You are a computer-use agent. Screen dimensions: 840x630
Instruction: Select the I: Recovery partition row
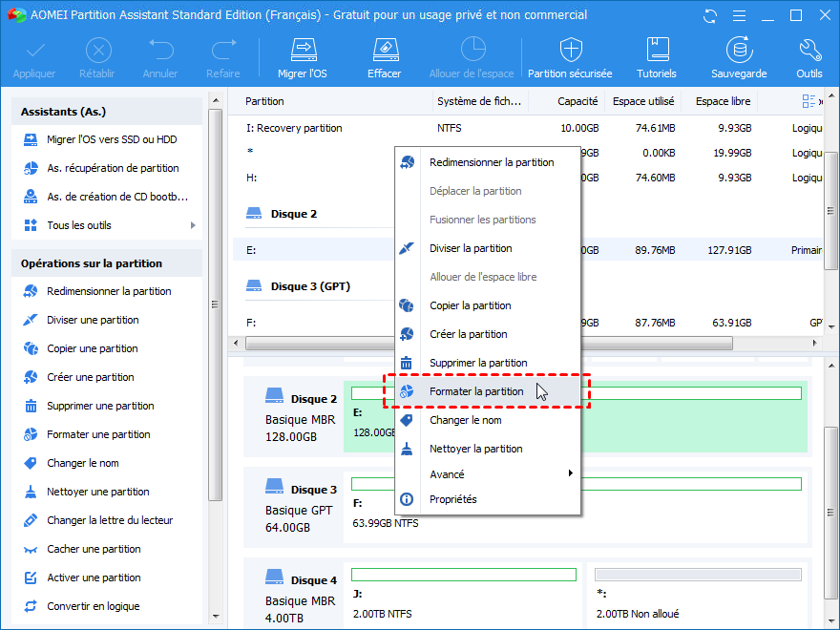(528, 128)
